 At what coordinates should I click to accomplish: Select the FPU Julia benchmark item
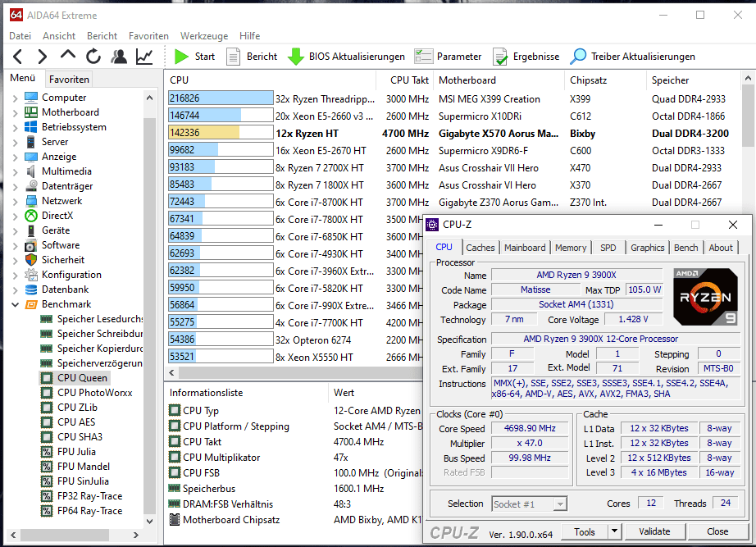click(76, 452)
